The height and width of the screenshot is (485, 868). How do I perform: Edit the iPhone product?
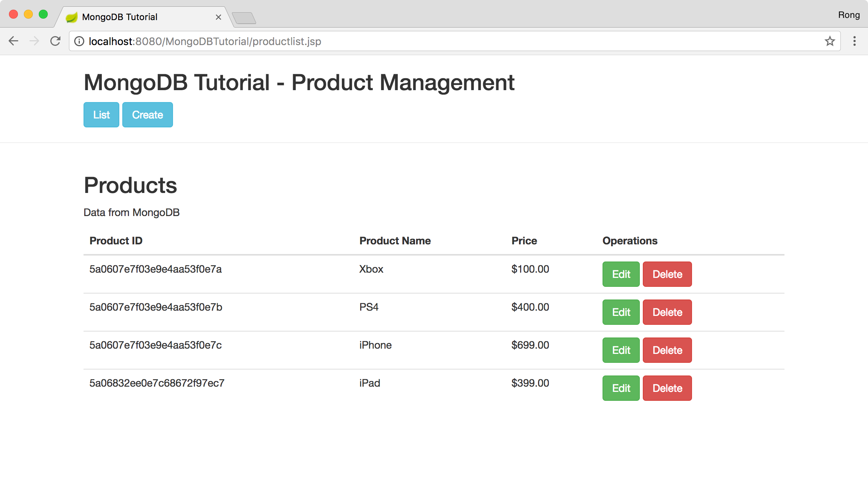(x=621, y=350)
